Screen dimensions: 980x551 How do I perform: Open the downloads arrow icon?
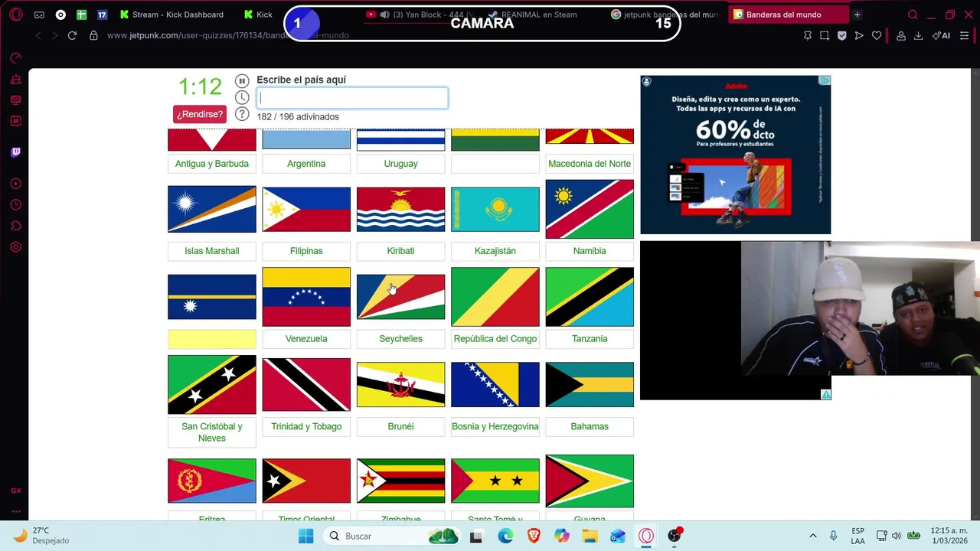coord(918,35)
